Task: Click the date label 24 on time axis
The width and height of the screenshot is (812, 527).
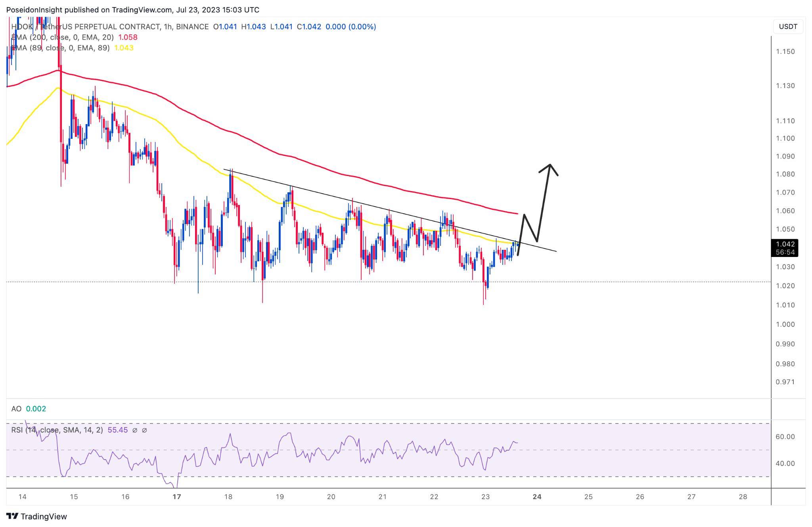Action: [537, 497]
